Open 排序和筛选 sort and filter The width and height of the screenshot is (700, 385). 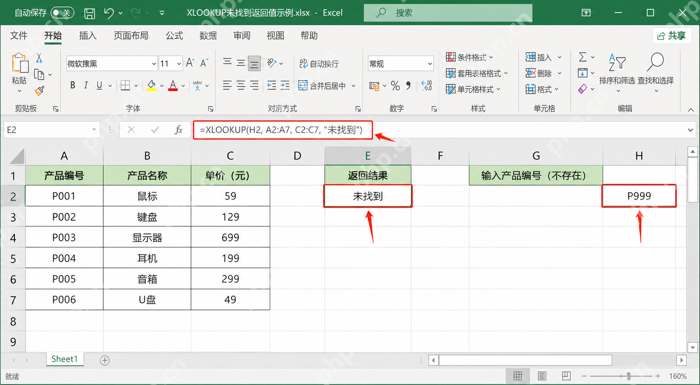click(617, 72)
